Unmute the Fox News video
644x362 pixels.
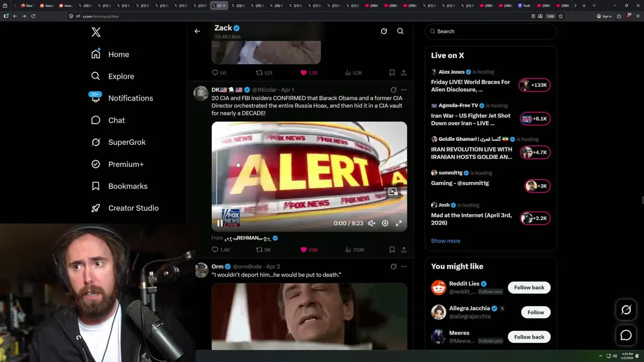[x=371, y=223]
